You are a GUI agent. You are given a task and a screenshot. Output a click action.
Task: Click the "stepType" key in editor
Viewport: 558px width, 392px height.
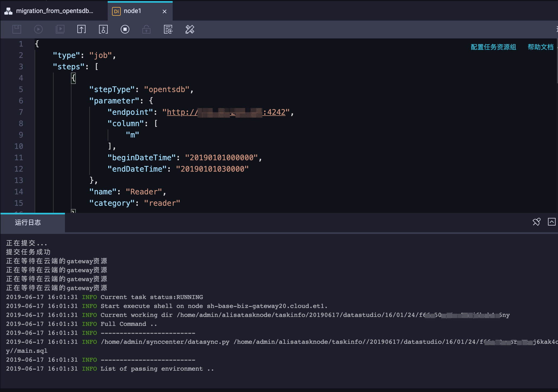(112, 89)
